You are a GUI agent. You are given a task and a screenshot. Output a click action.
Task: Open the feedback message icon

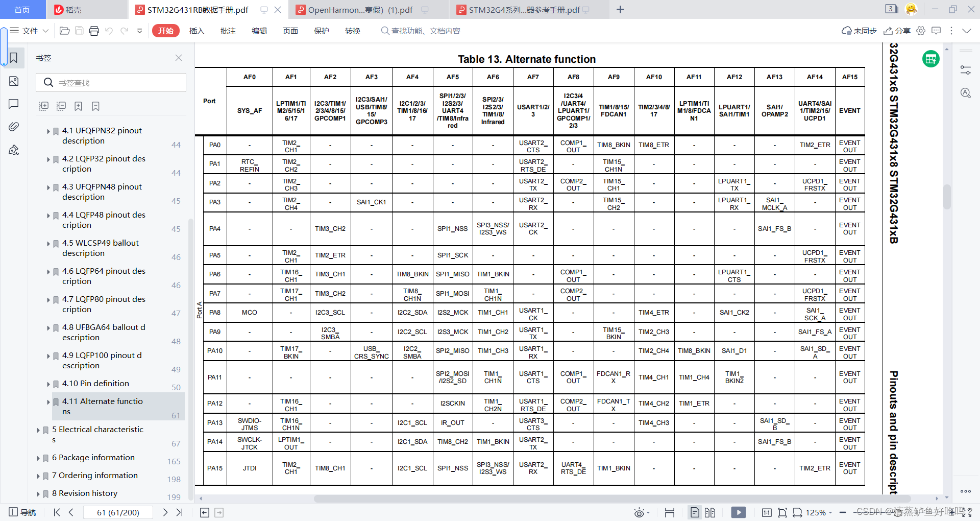936,31
